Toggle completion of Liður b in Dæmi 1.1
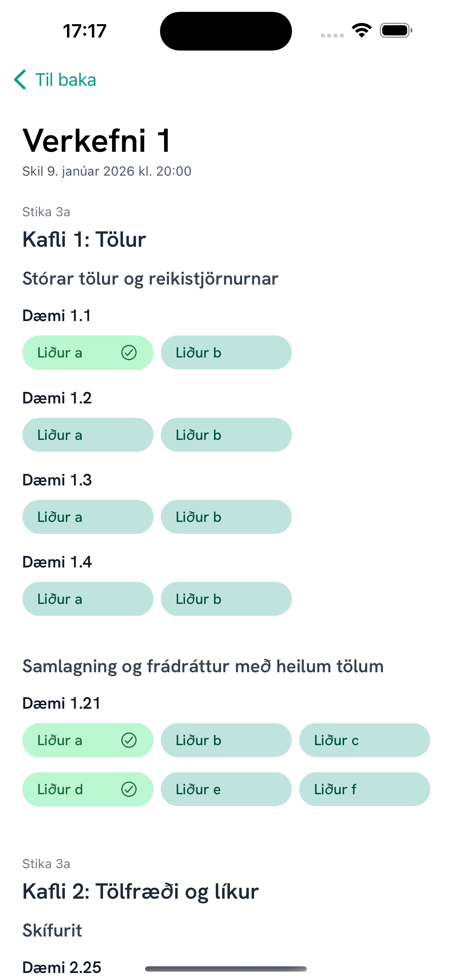 226,353
